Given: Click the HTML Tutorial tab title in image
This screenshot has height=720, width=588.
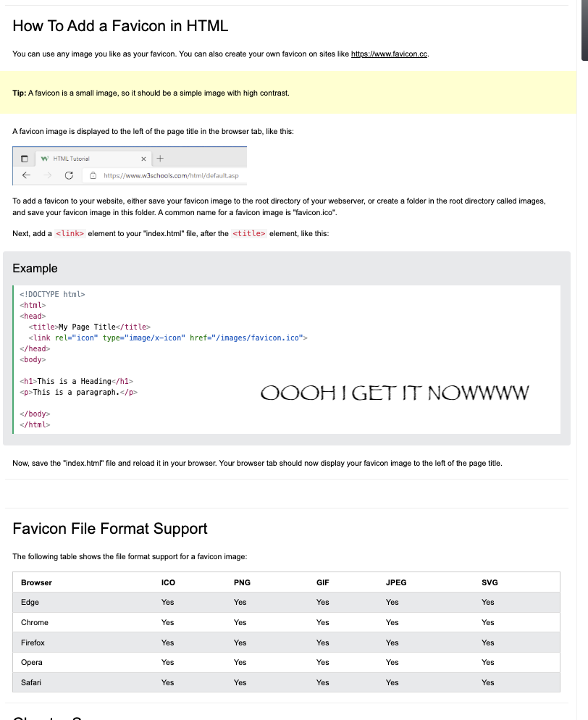Looking at the screenshot, I should pos(72,159).
